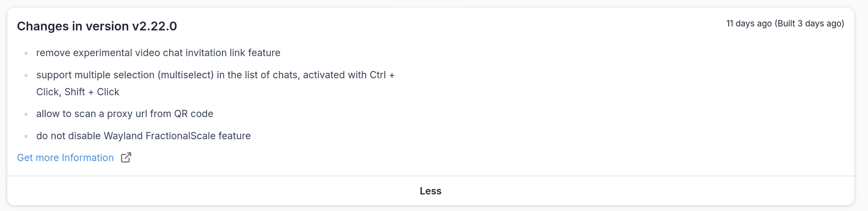Click the bullet dot before 'remove experimental'

(26, 53)
